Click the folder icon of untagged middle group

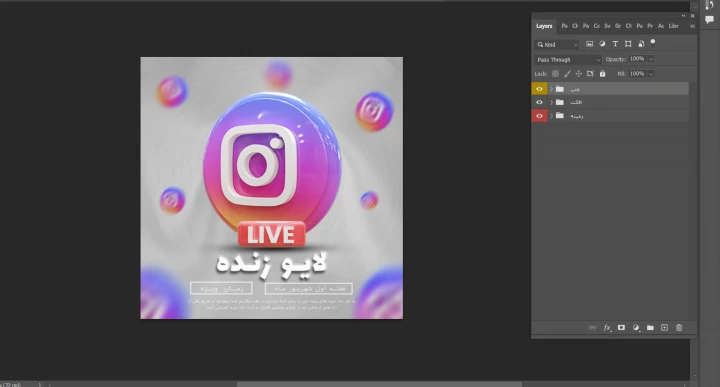pos(560,102)
